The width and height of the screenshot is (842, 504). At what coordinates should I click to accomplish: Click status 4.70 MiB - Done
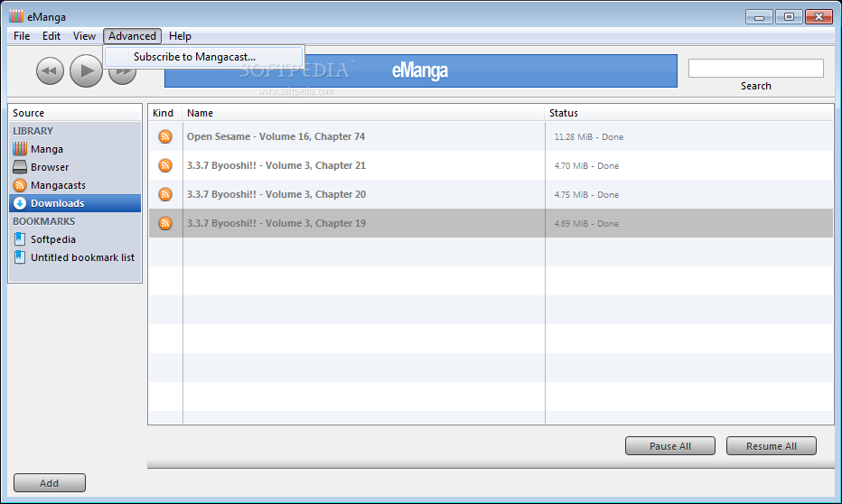pos(586,166)
